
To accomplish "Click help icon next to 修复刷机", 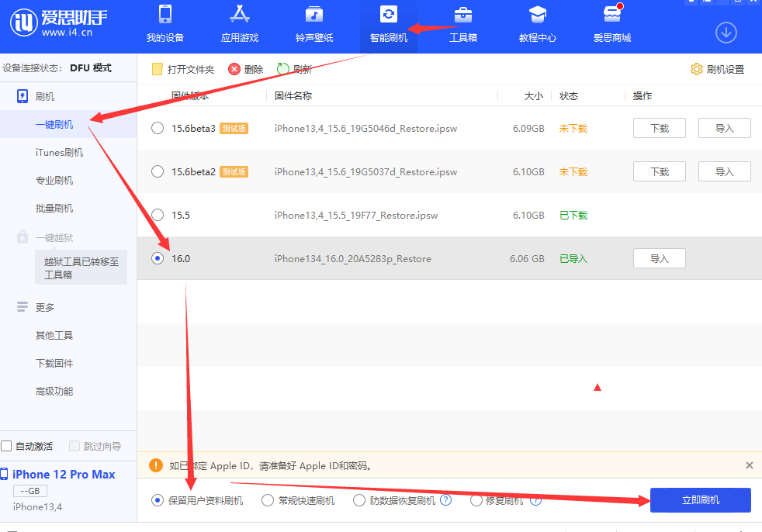I will (x=535, y=500).
